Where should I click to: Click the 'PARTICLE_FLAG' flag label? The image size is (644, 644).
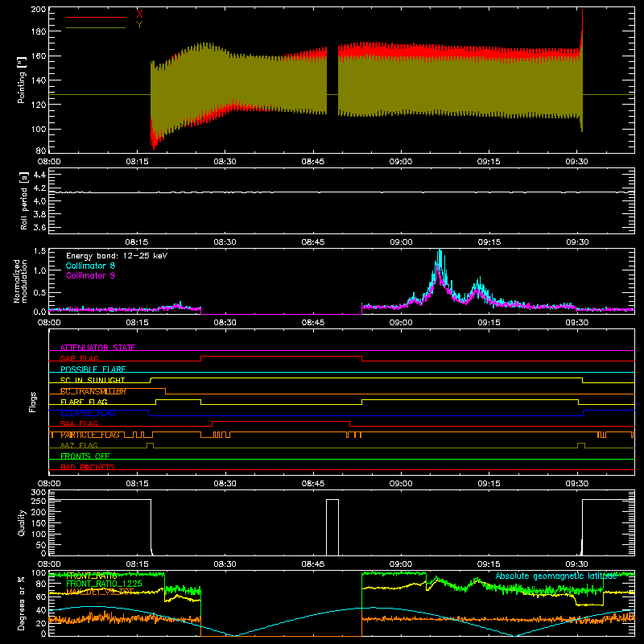(90, 435)
